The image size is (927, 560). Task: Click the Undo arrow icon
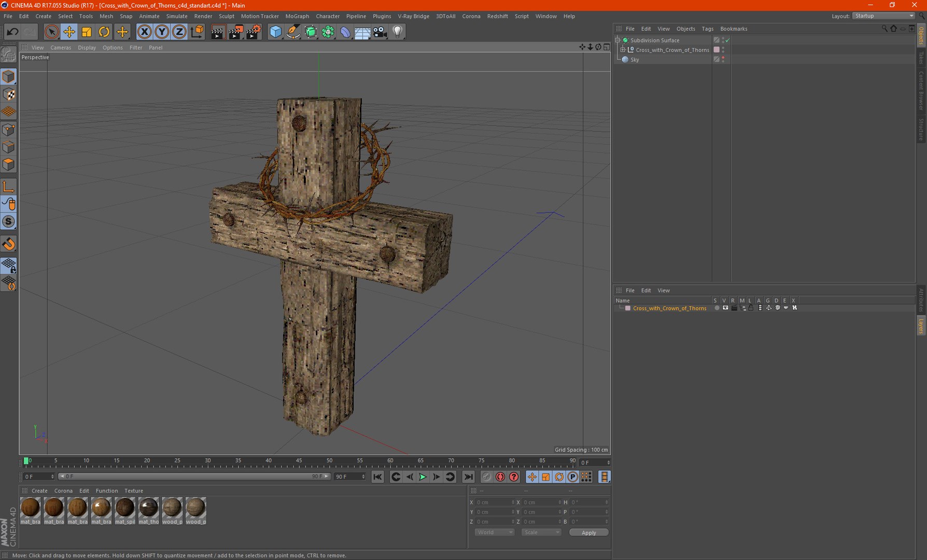pyautogui.click(x=12, y=32)
